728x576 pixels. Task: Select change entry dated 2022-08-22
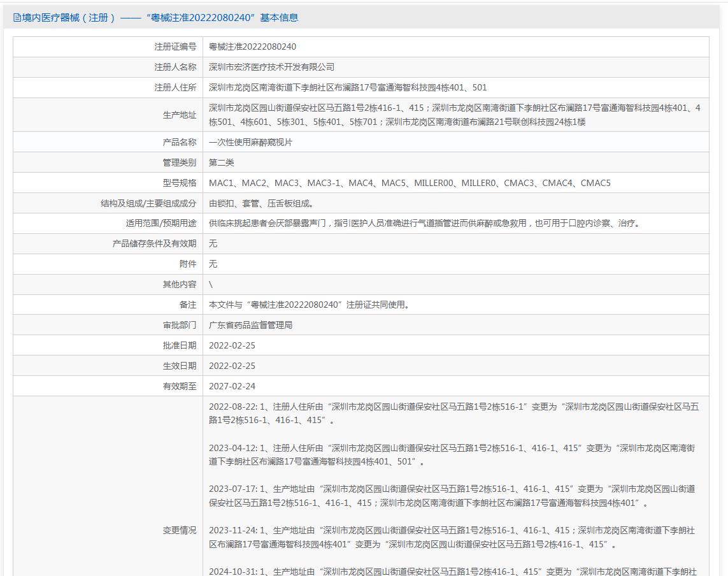pos(453,414)
